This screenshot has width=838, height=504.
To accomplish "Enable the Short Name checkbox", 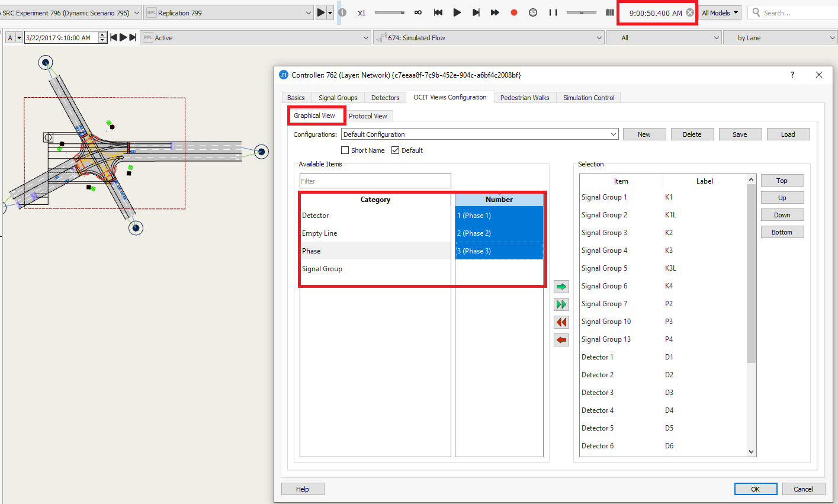I will 345,150.
